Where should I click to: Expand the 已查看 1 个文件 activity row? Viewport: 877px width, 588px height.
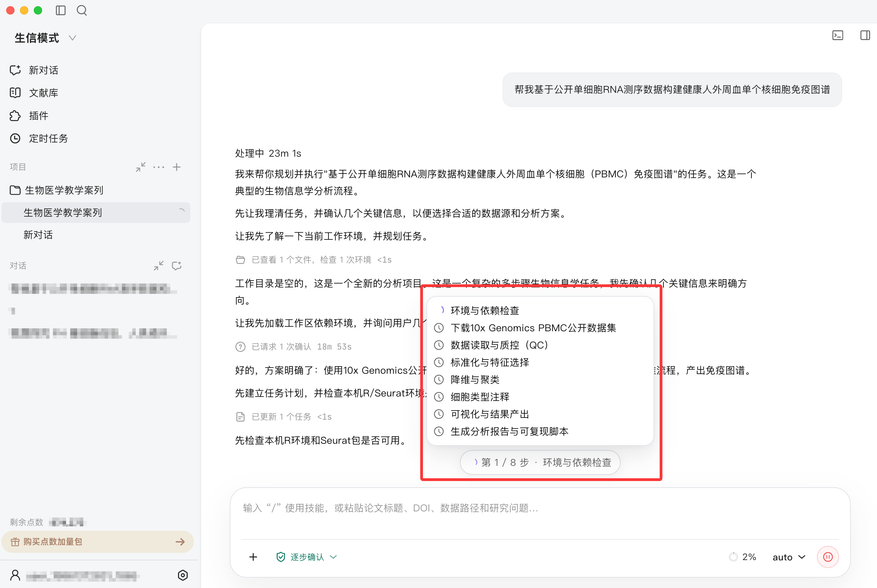[314, 259]
